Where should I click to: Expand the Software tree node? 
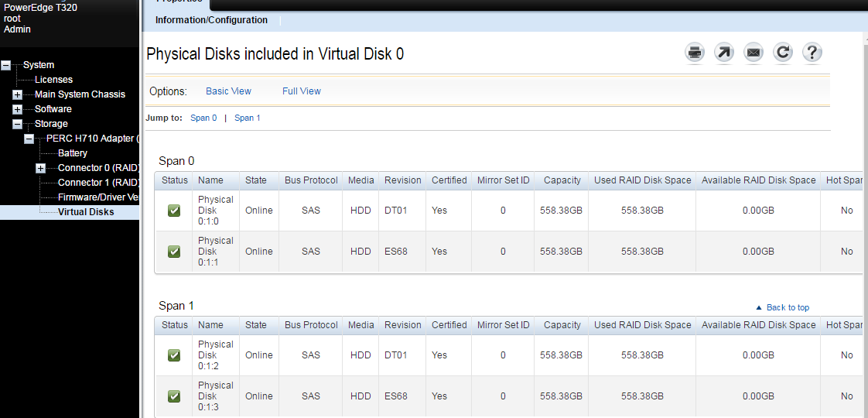pyautogui.click(x=18, y=109)
